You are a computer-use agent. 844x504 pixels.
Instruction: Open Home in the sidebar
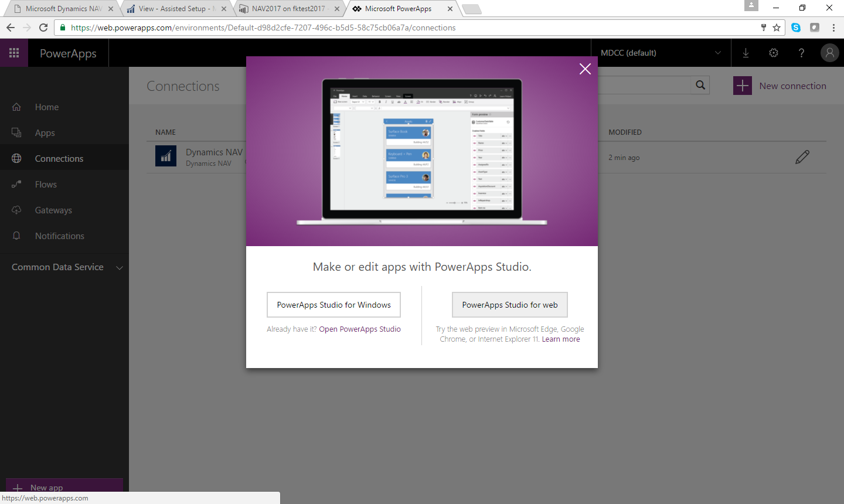point(47,107)
